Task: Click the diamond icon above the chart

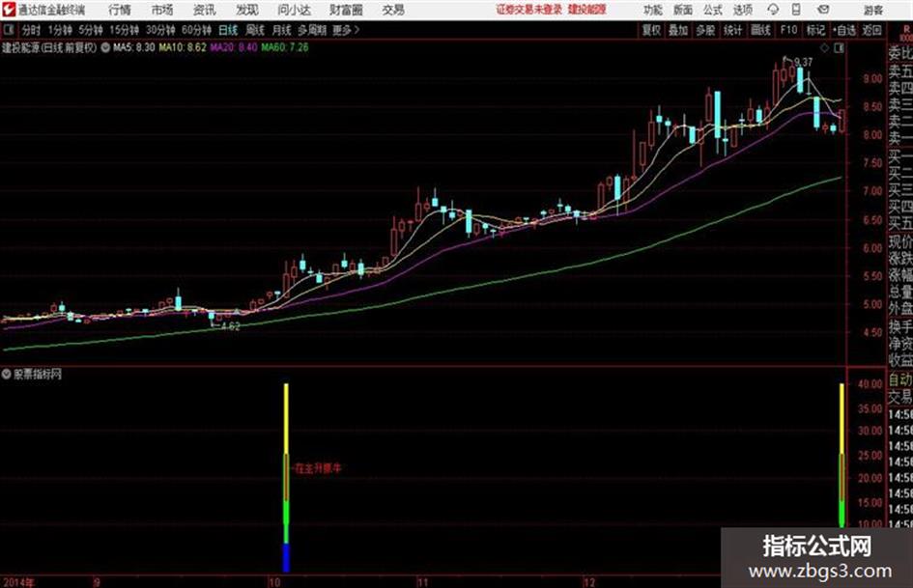Action: (824, 48)
